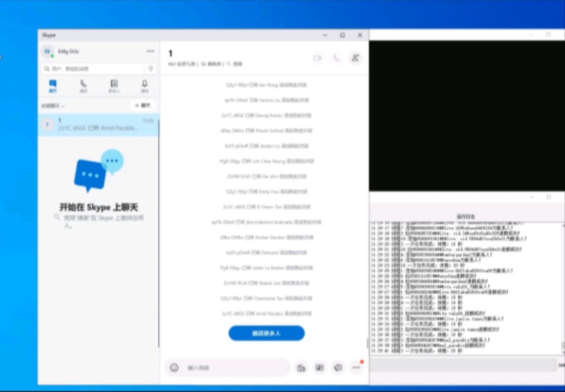Click the Serena Liu added message

(266, 100)
